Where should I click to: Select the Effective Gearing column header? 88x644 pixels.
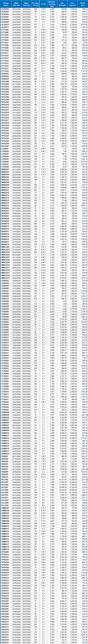52,4
